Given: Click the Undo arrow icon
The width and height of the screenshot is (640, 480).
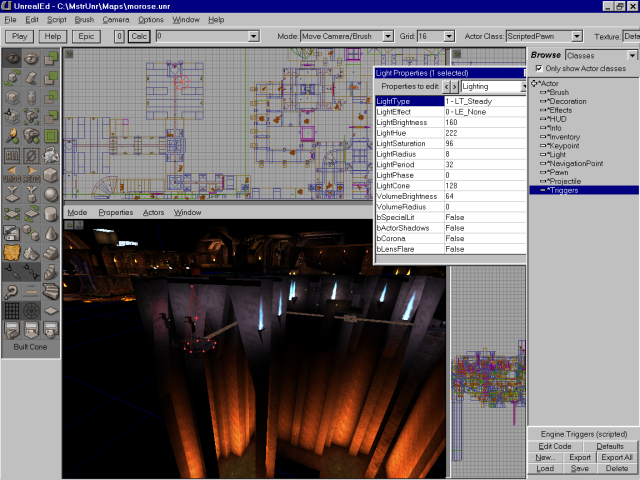Looking at the screenshot, I should [x=13, y=171].
